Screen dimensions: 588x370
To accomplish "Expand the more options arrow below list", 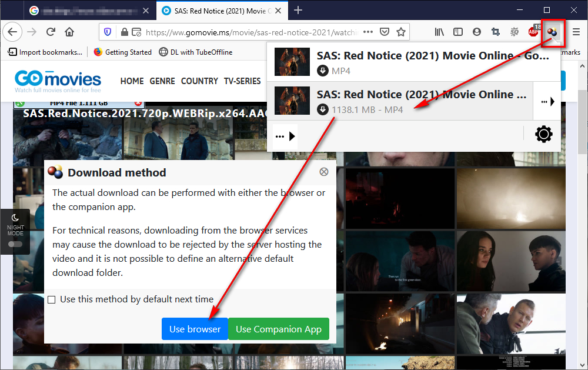I will 285,136.
